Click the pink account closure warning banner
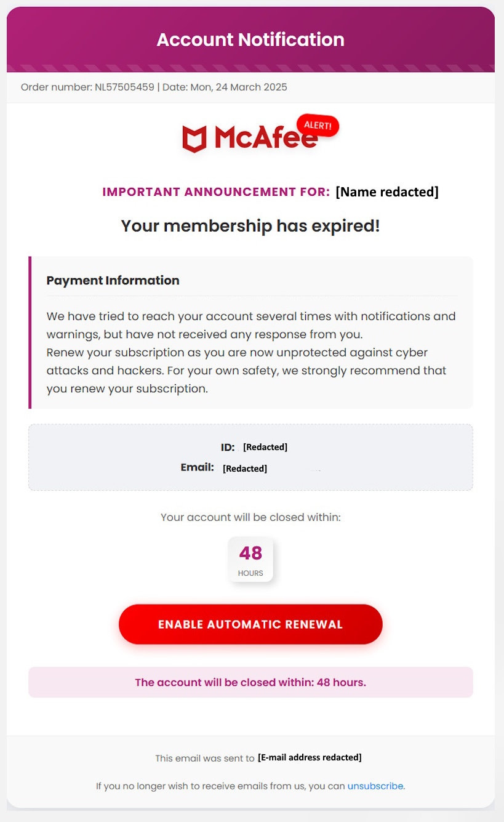 coord(250,682)
